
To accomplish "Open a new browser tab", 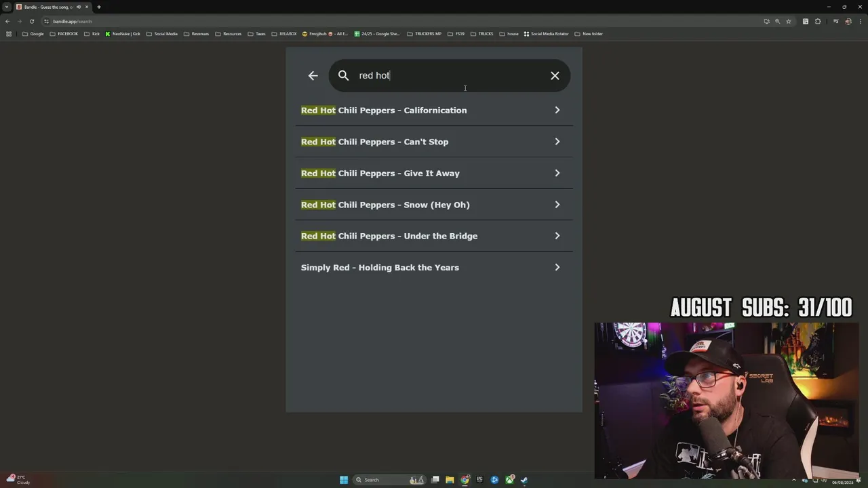I will pos(99,7).
